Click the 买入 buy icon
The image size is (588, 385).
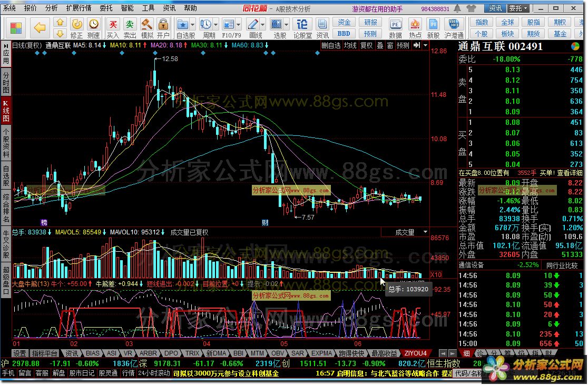(x=113, y=24)
